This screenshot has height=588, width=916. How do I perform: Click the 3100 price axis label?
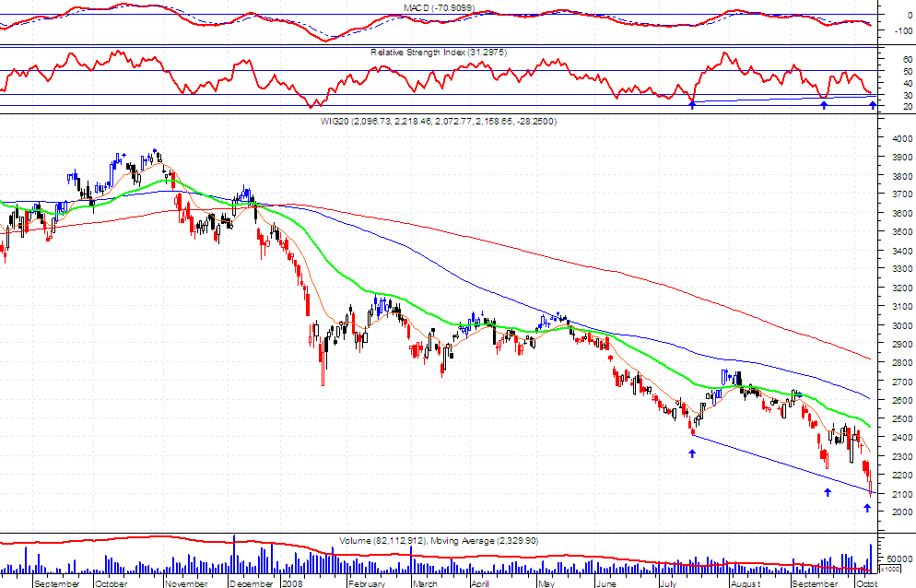point(902,306)
